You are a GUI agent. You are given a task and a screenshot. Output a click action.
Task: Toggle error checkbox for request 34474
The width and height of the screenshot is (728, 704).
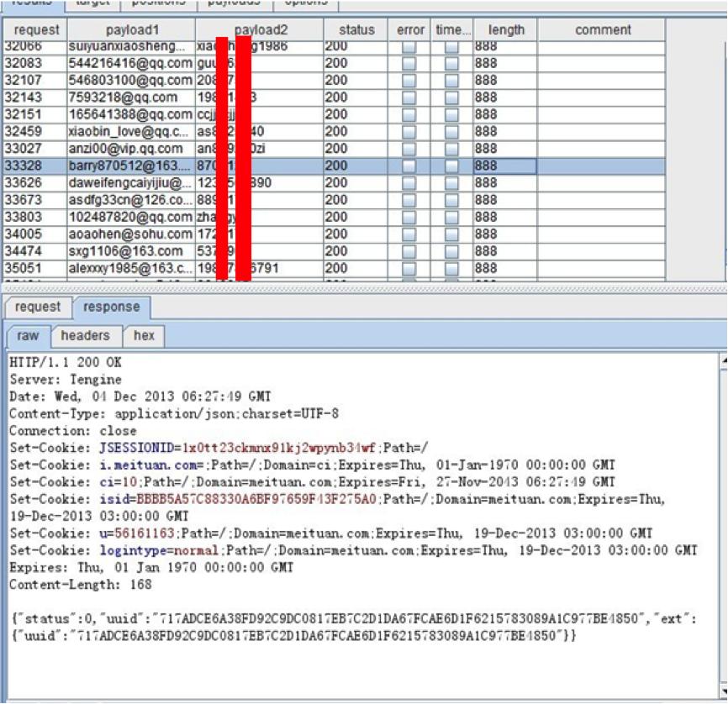409,251
